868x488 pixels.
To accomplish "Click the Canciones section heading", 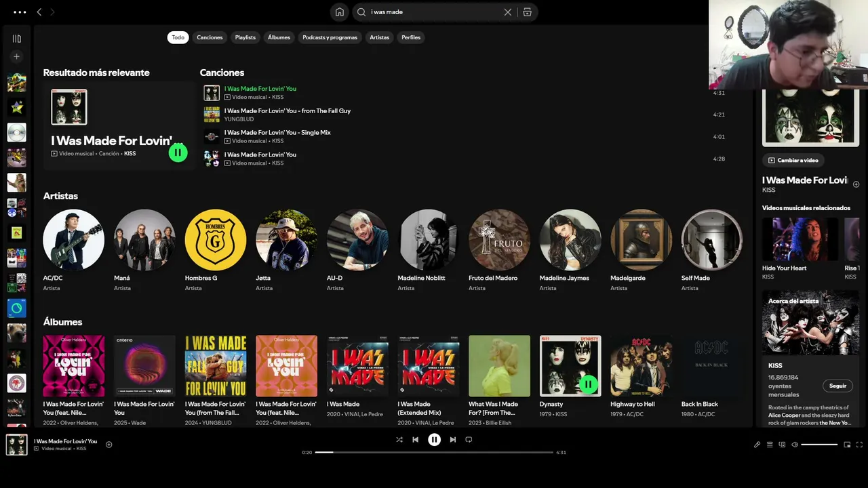I will [x=222, y=73].
